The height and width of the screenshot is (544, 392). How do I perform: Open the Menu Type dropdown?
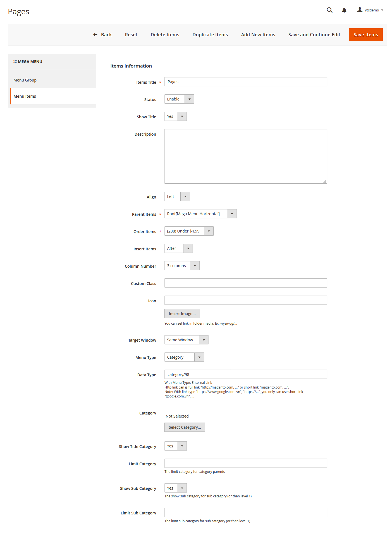tap(184, 357)
